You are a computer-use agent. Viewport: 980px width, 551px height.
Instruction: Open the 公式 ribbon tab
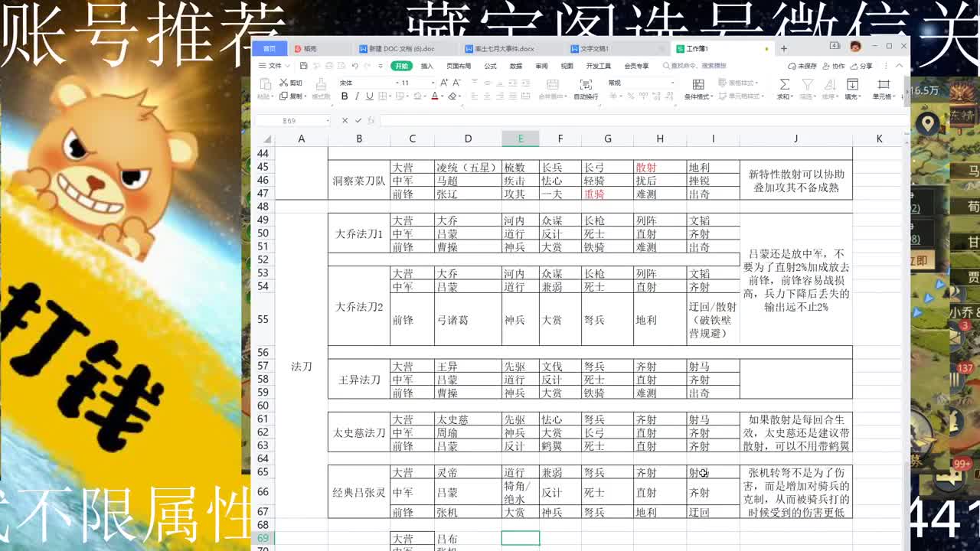[491, 66]
